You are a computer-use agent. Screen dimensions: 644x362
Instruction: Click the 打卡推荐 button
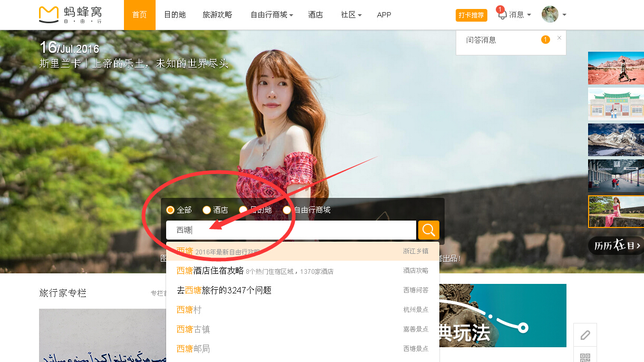(x=472, y=15)
